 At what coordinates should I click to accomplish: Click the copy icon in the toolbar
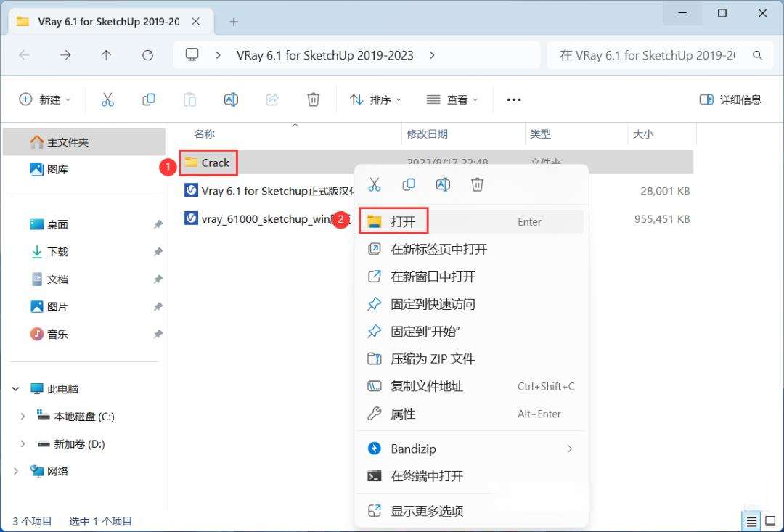point(149,99)
